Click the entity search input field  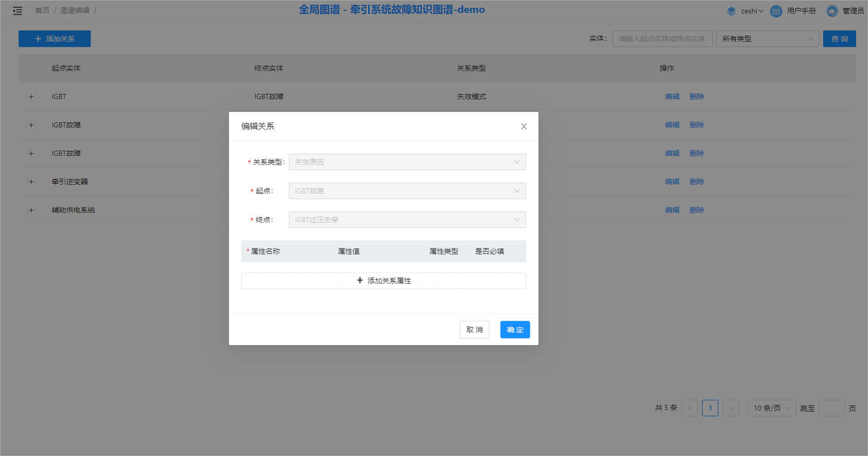coord(662,39)
